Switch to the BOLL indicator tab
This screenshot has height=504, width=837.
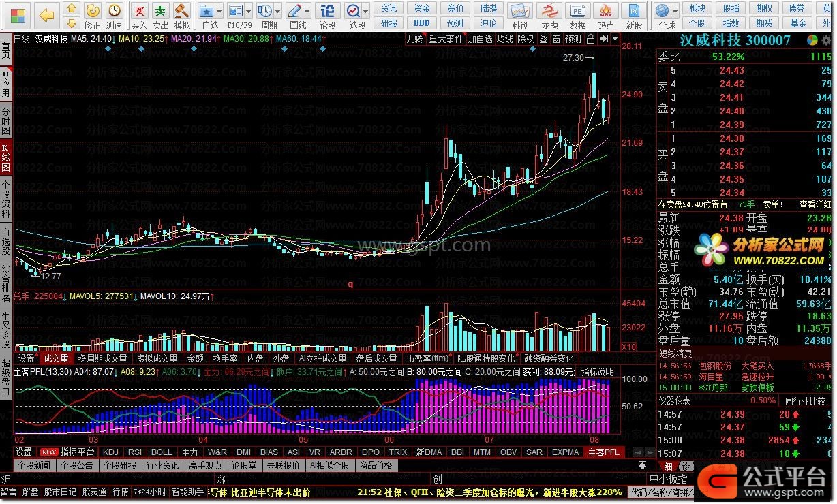point(162,452)
